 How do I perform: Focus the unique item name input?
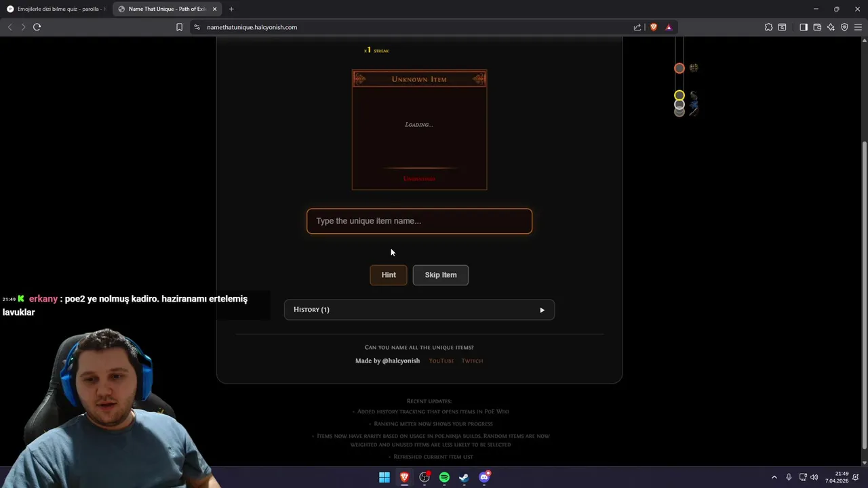coord(419,221)
